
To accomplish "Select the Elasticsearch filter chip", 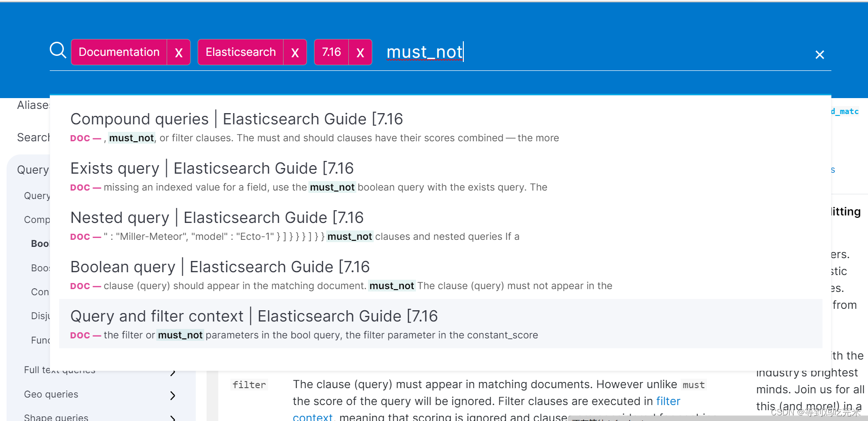I will 241,52.
